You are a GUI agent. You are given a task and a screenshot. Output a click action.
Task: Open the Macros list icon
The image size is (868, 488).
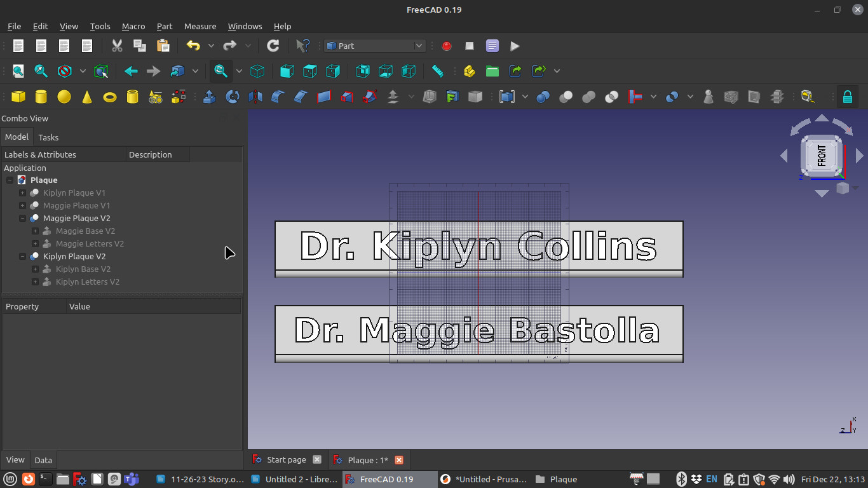coord(492,46)
